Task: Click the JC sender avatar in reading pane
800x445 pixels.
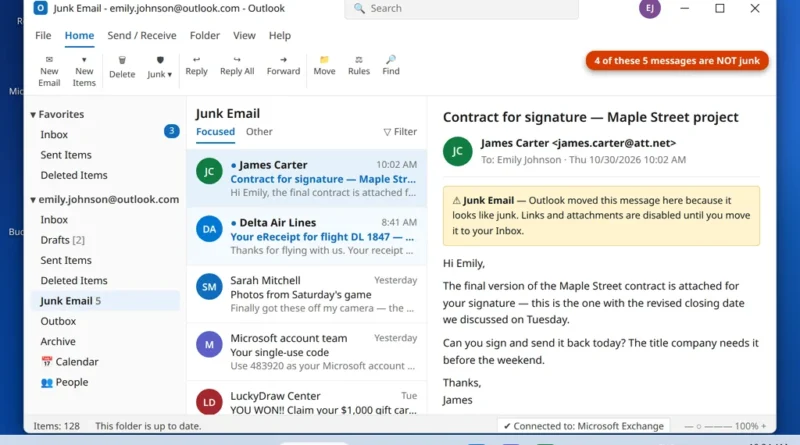Action: click(458, 151)
